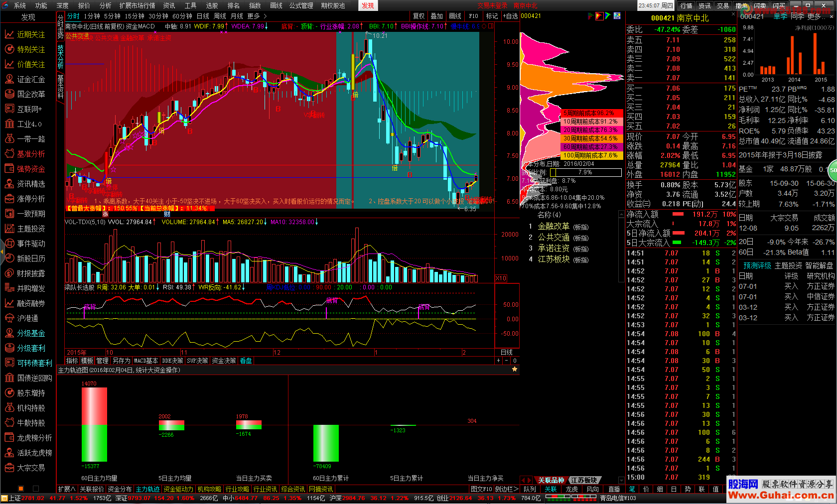Open the 公式管理 menu
The height and width of the screenshot is (504, 837).
tap(301, 5)
